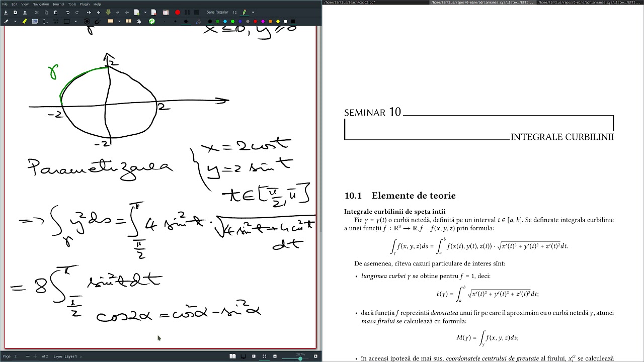Select the Insert Image tool
Image resolution: width=644 pixels, height=362 pixels.
click(35, 21)
